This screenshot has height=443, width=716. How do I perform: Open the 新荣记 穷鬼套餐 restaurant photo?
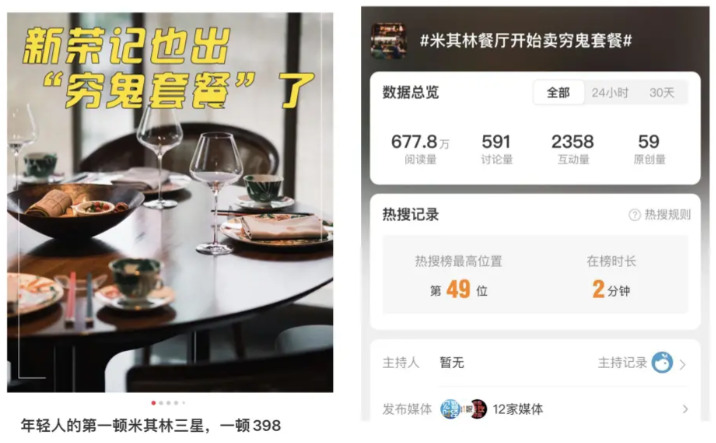point(170,202)
